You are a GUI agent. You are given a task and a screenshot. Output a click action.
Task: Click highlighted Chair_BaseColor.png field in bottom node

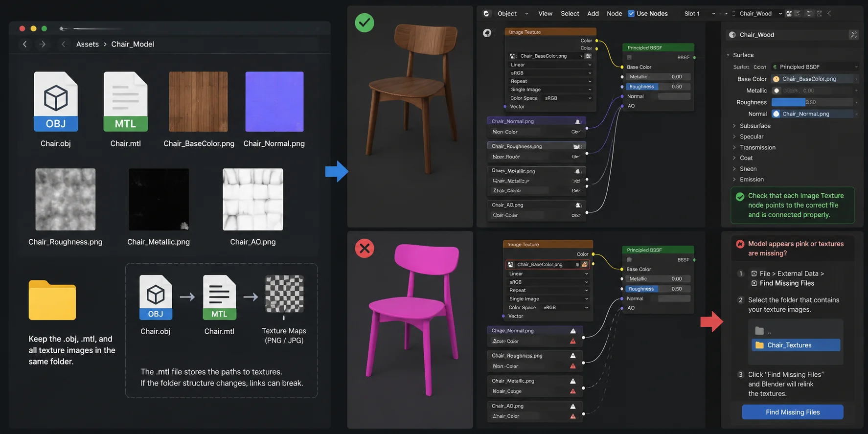tap(548, 264)
